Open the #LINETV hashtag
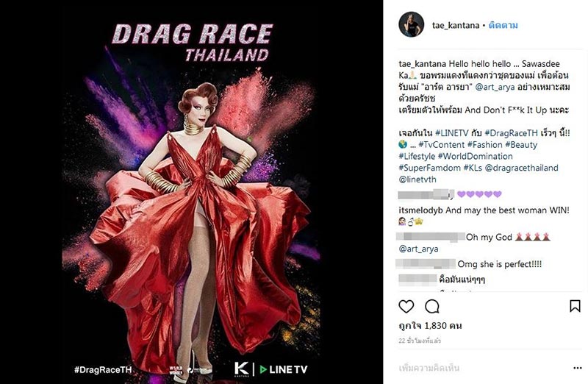 pos(452,133)
